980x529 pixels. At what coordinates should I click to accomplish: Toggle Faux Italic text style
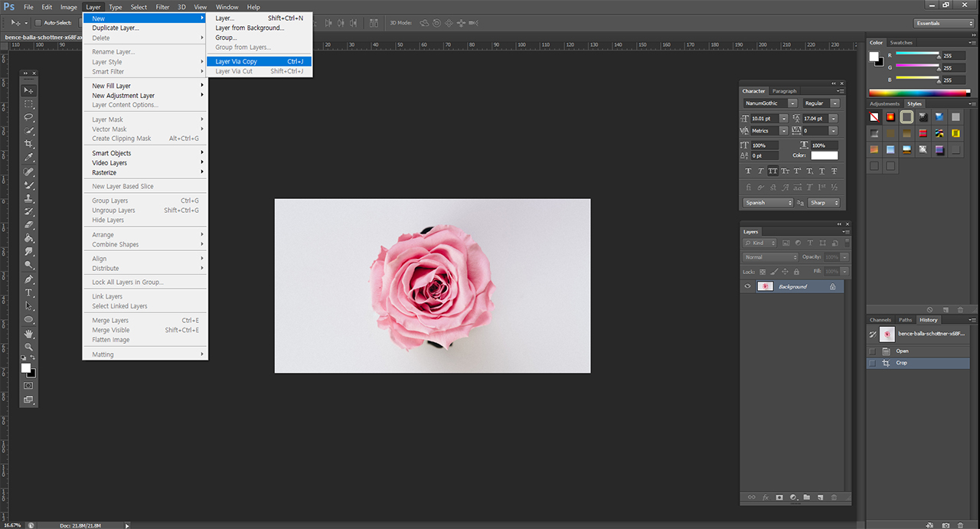click(761, 171)
